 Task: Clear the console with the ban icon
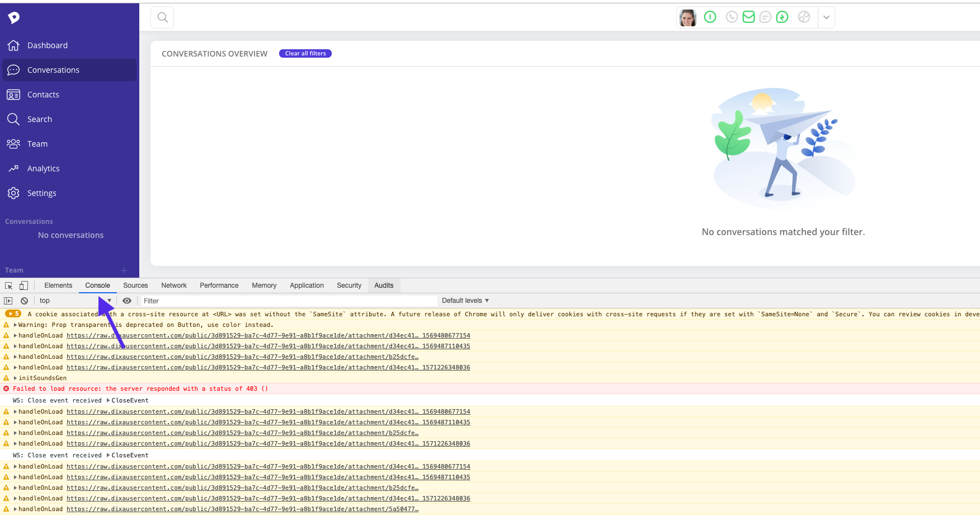pos(24,301)
